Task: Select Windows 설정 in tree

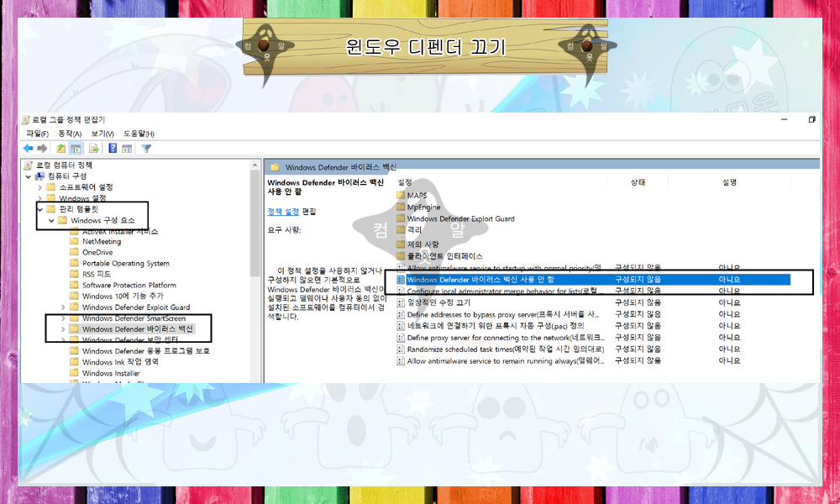Action: click(82, 198)
